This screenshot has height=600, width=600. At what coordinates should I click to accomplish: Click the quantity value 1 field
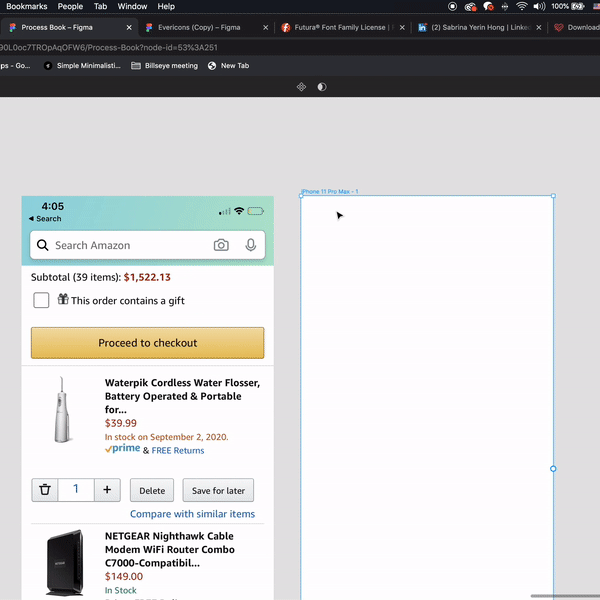click(x=76, y=490)
